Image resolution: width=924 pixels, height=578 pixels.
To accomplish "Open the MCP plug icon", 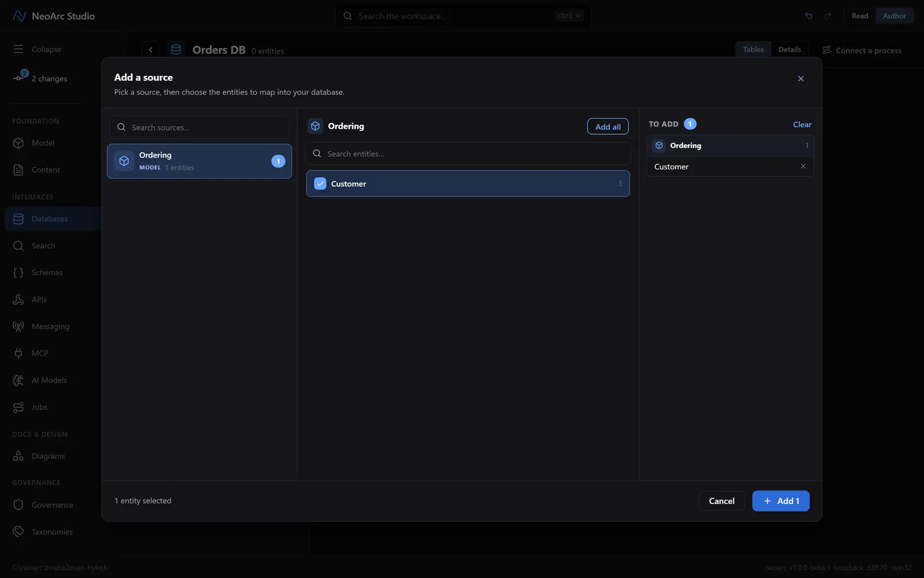I will (x=18, y=353).
